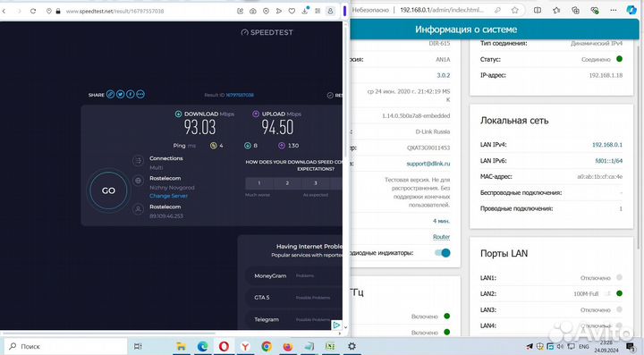Share the result on Facebook
The image size is (644, 355).
point(131,95)
